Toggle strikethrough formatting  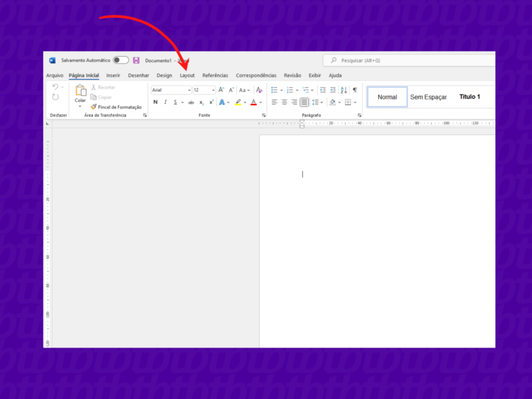click(x=191, y=102)
